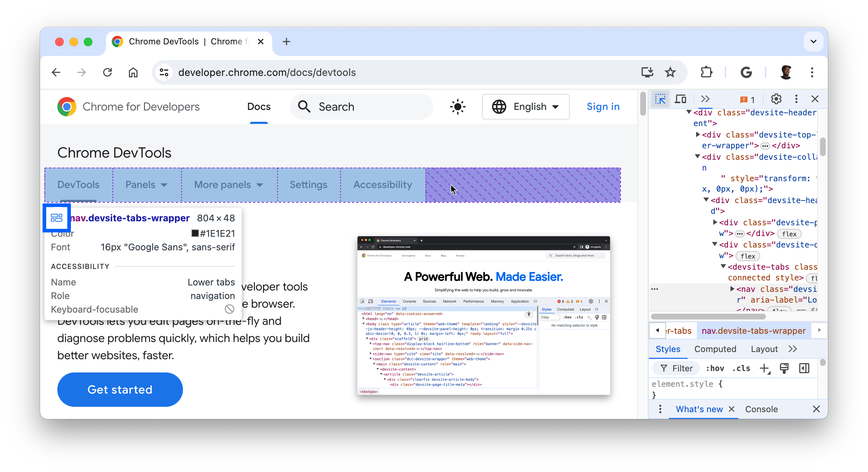Click the Get started button
The image size is (868, 472).
pyautogui.click(x=120, y=389)
